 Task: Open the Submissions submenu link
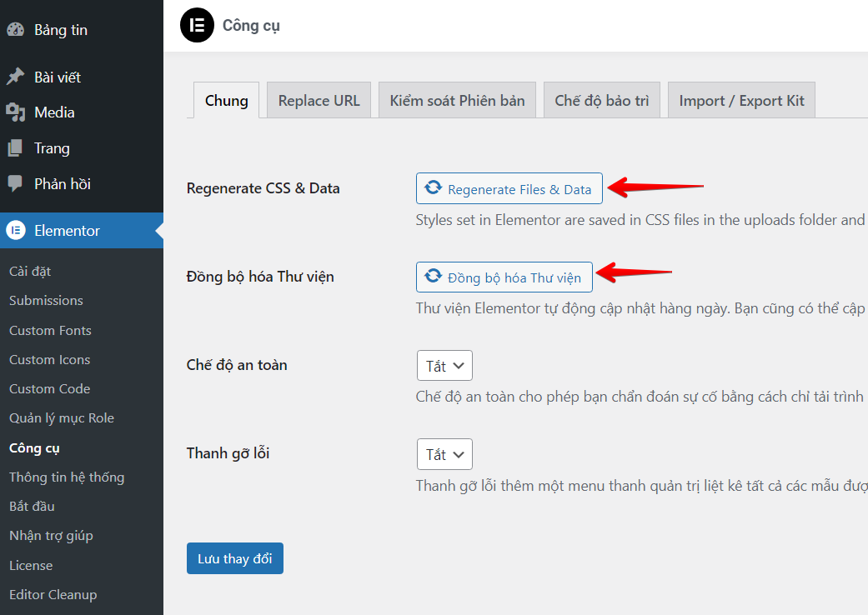(x=46, y=300)
